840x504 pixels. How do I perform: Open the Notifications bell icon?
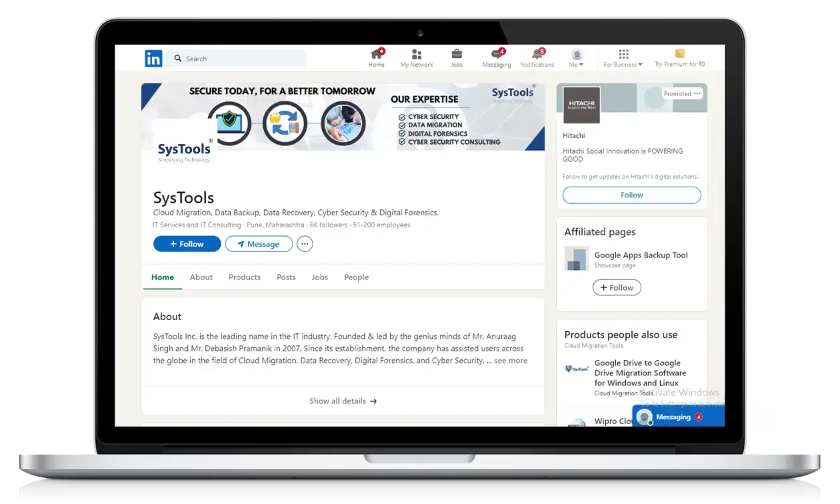click(537, 55)
